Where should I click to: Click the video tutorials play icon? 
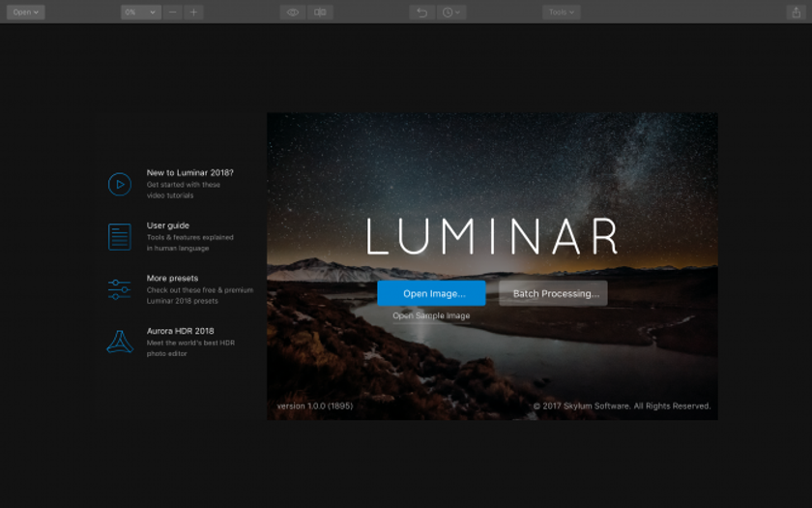pos(120,184)
